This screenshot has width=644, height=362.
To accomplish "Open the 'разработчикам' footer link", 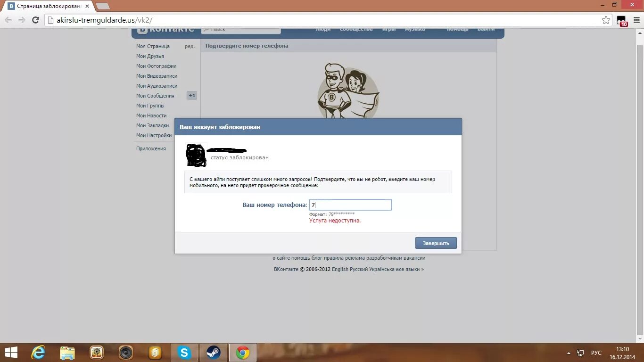I will [x=384, y=258].
